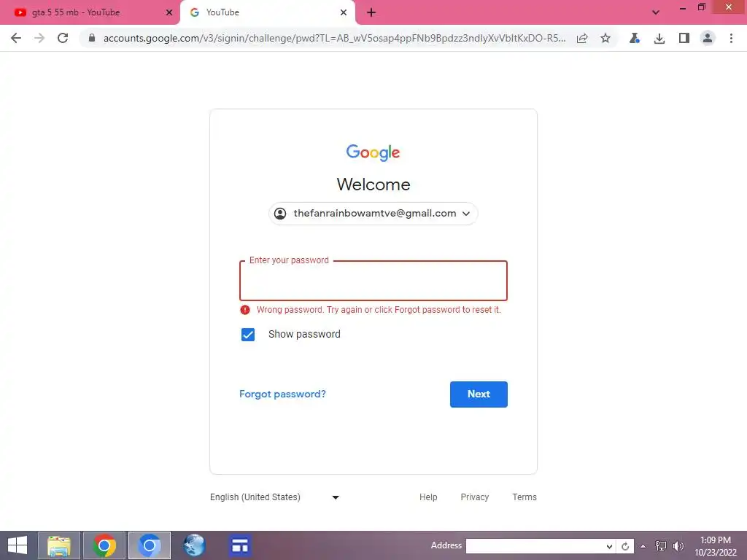Viewport: 747px width, 560px height.
Task: Focus the Enter your password field
Action: pyautogui.click(x=373, y=281)
